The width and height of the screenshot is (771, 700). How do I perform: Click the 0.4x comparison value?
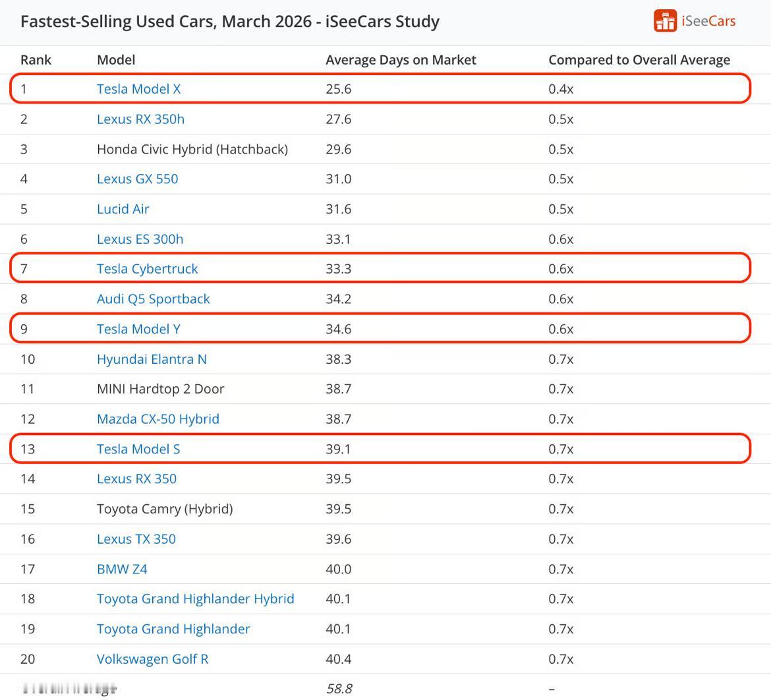point(561,89)
